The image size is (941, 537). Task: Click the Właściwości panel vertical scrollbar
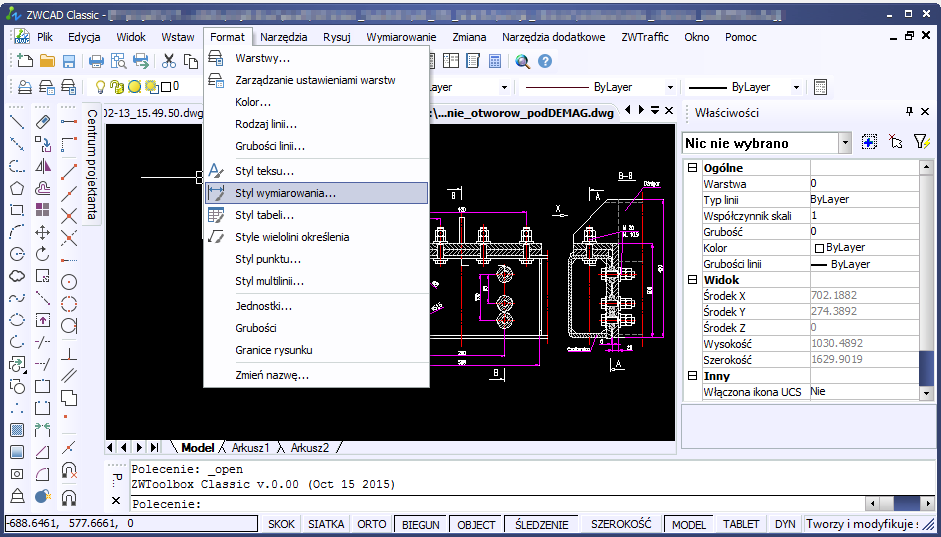pos(926,280)
